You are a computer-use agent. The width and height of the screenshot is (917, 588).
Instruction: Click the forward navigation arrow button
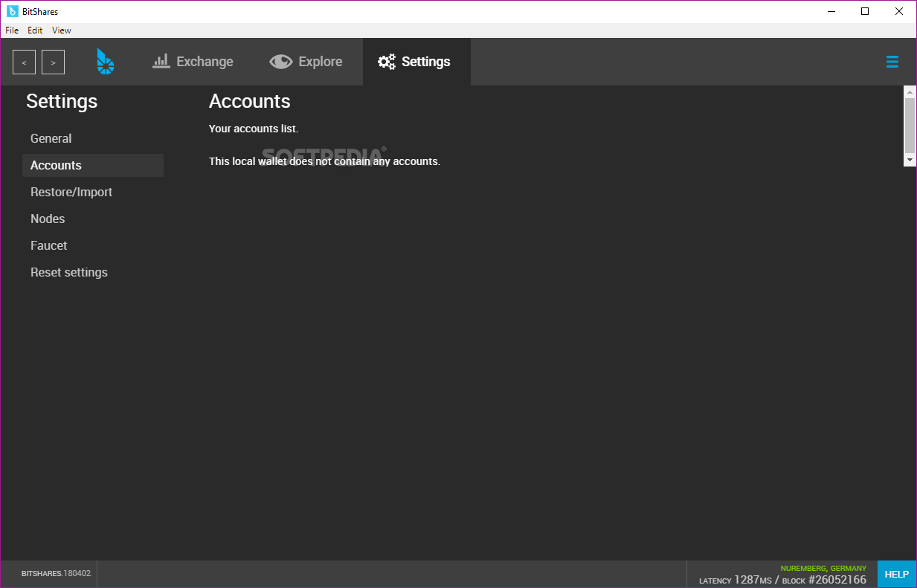(x=53, y=62)
